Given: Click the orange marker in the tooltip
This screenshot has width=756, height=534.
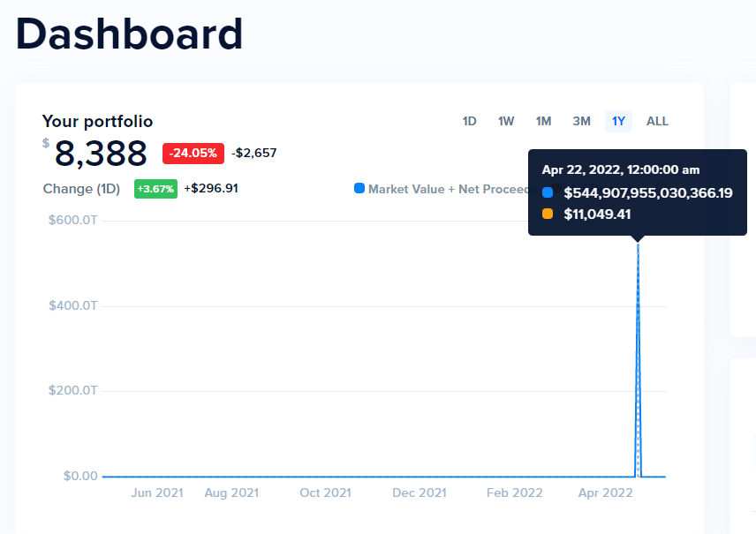Looking at the screenshot, I should [x=548, y=214].
